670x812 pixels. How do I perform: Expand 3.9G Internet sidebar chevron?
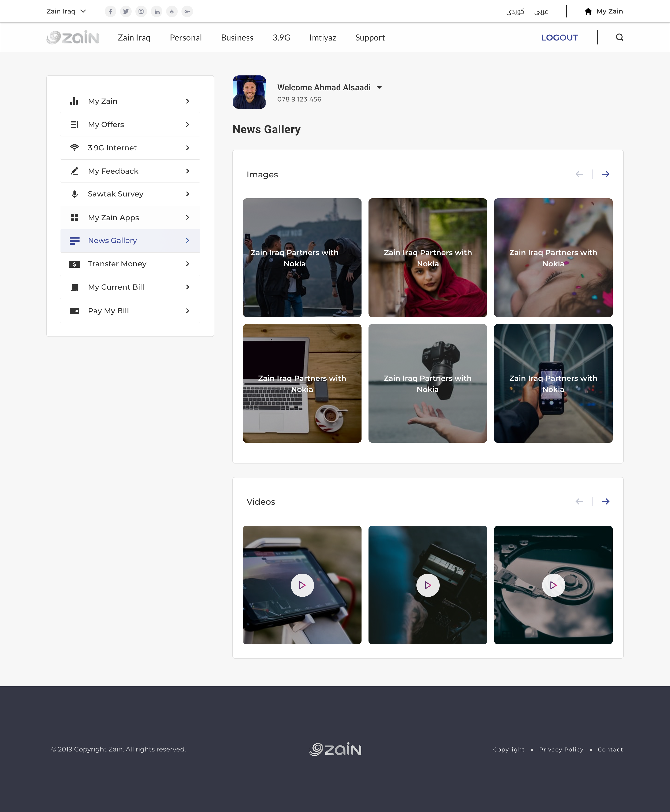point(188,148)
